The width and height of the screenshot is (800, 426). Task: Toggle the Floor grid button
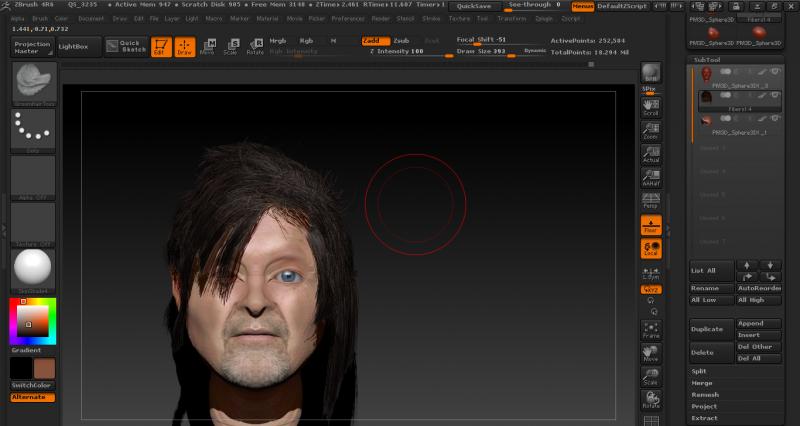(x=651, y=225)
